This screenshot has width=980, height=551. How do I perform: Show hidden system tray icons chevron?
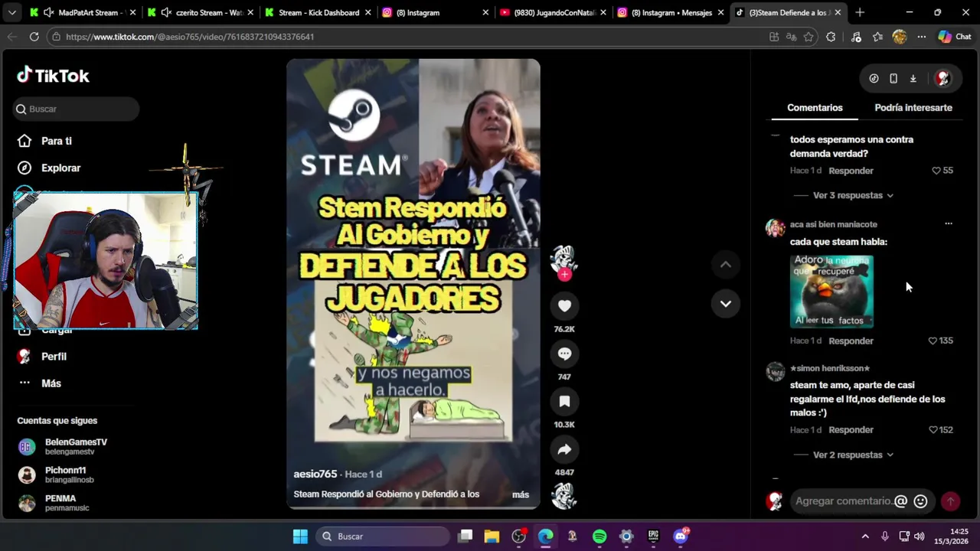(865, 536)
